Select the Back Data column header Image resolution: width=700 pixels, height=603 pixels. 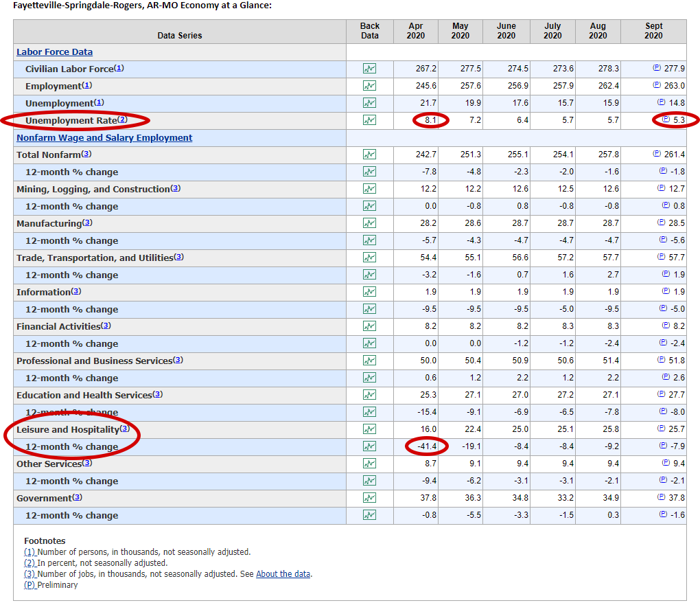coord(370,32)
